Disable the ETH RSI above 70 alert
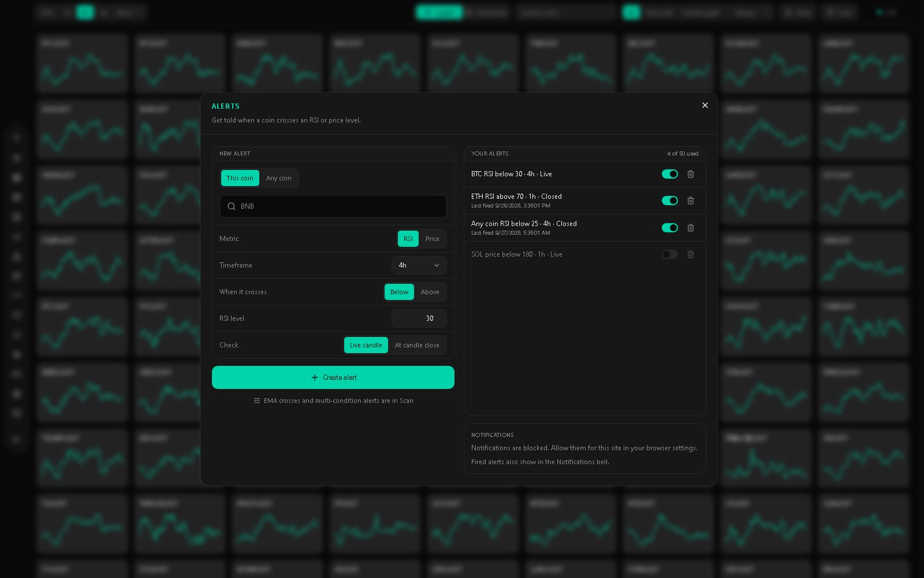 669,201
